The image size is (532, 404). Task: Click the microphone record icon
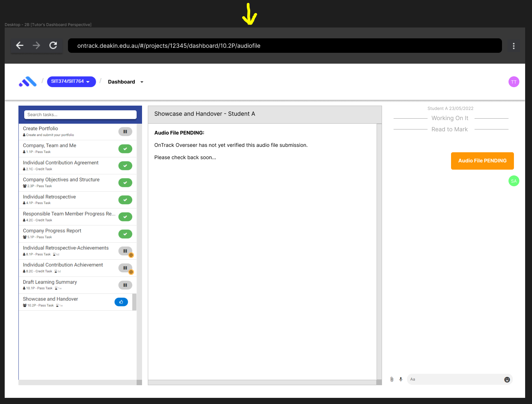pyautogui.click(x=401, y=379)
